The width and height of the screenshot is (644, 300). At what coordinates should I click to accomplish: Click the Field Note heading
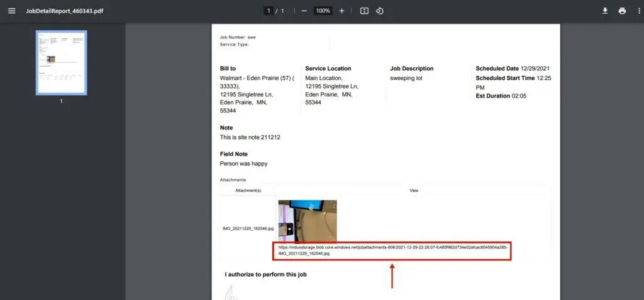[x=234, y=154]
